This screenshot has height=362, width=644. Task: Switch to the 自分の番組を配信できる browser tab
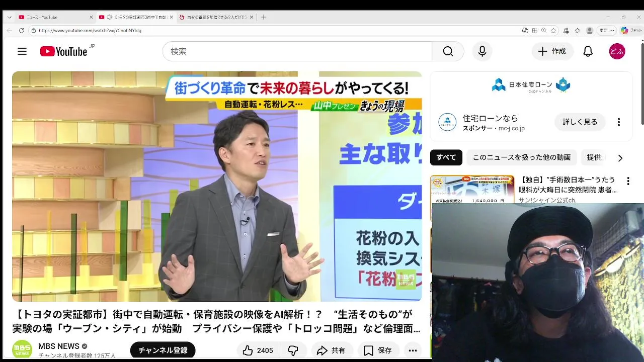click(217, 17)
